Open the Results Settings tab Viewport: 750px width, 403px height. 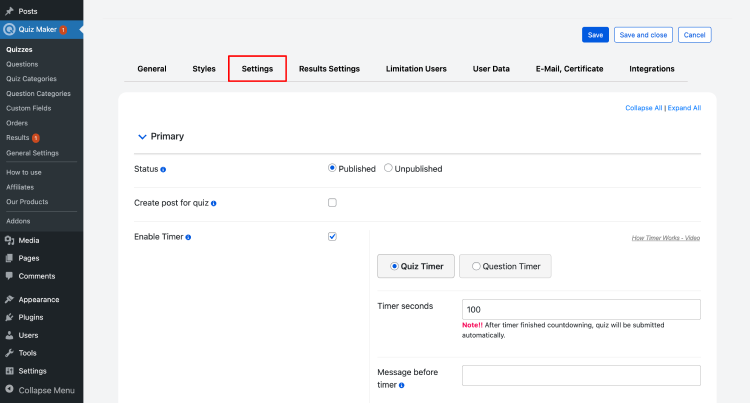[329, 69]
